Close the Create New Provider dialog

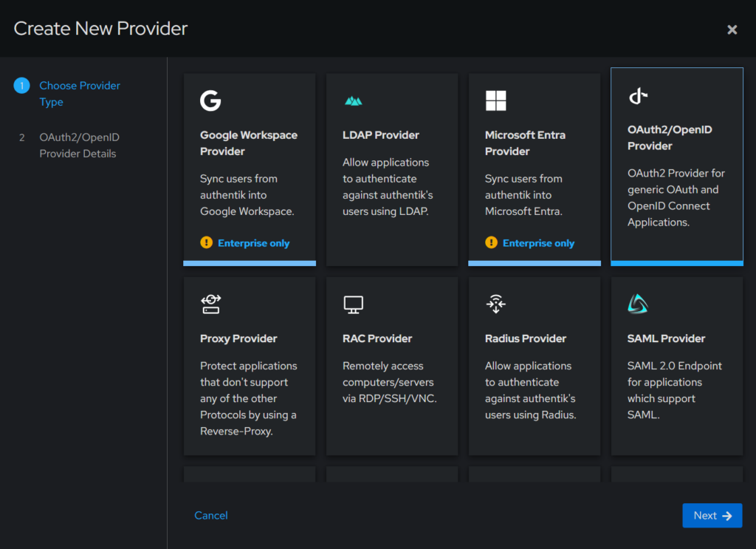tap(732, 30)
